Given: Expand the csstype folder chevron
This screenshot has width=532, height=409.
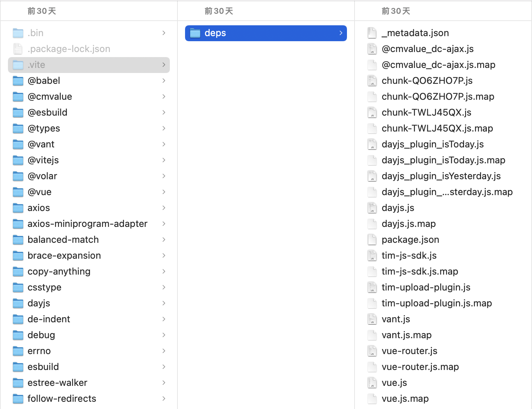Looking at the screenshot, I should coord(164,288).
